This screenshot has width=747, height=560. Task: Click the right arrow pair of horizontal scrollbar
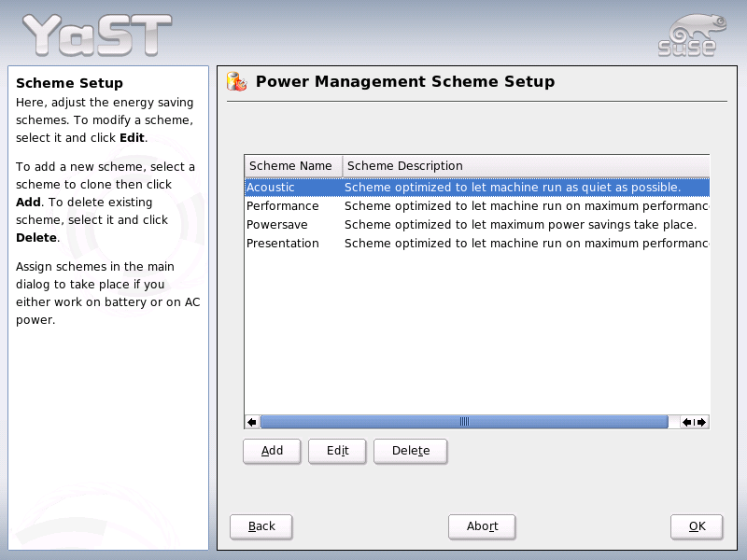tap(694, 422)
